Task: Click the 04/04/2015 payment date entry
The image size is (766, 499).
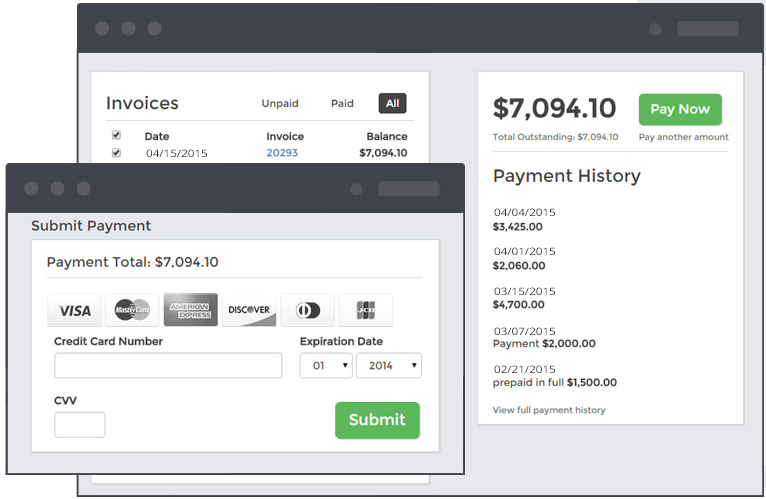Action: (524, 213)
